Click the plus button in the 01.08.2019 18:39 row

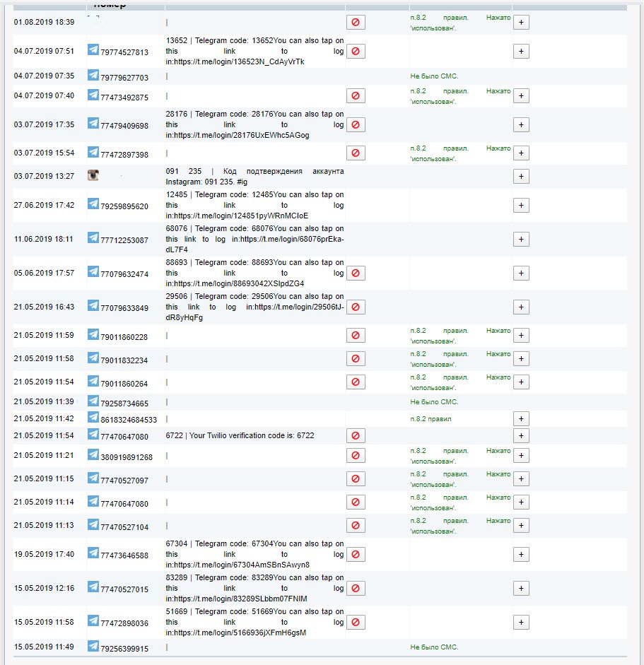[521, 22]
